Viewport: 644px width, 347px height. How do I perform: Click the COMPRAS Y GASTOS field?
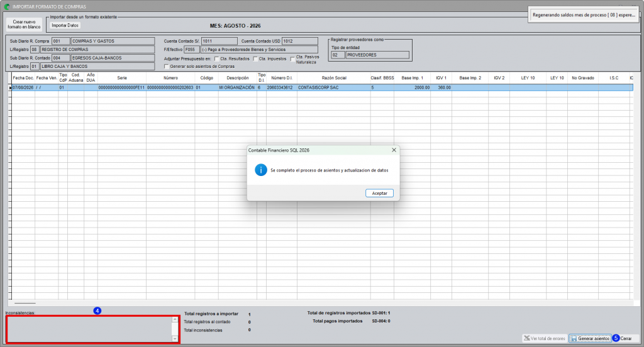click(113, 41)
